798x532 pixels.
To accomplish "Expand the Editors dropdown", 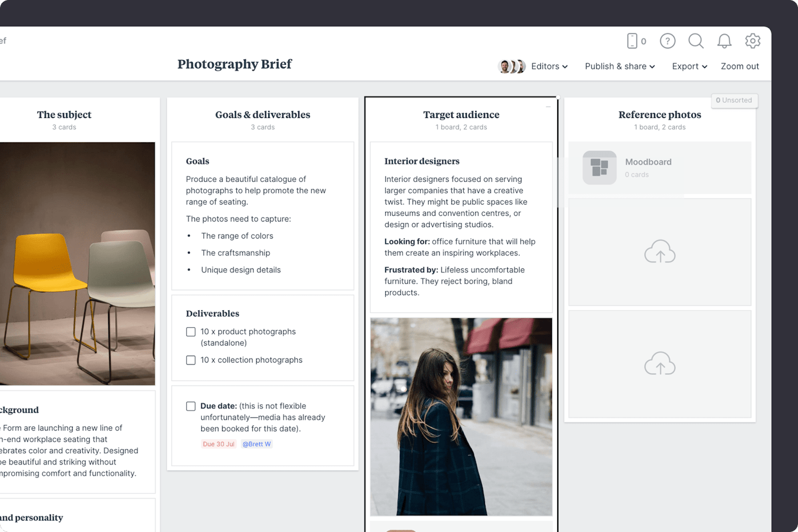I will [x=549, y=66].
